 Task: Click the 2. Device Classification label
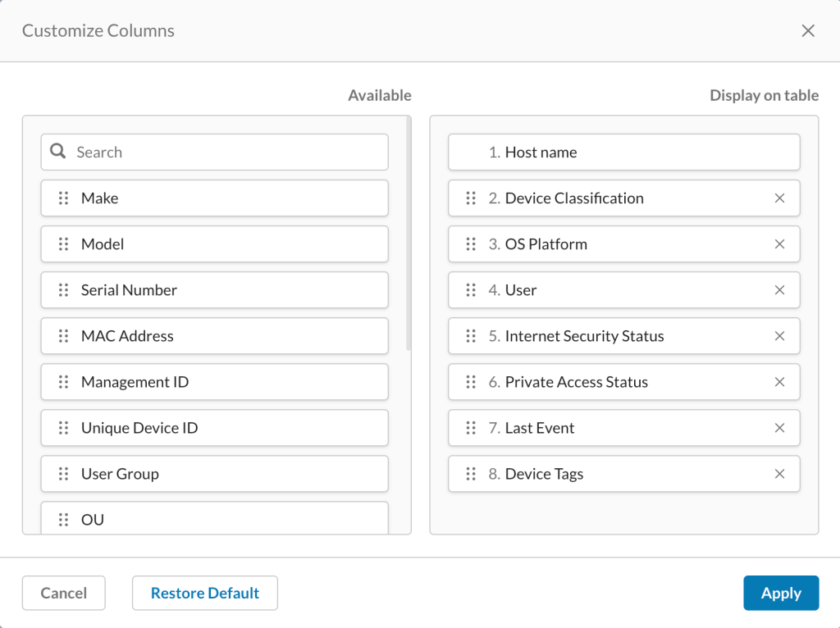click(x=566, y=198)
